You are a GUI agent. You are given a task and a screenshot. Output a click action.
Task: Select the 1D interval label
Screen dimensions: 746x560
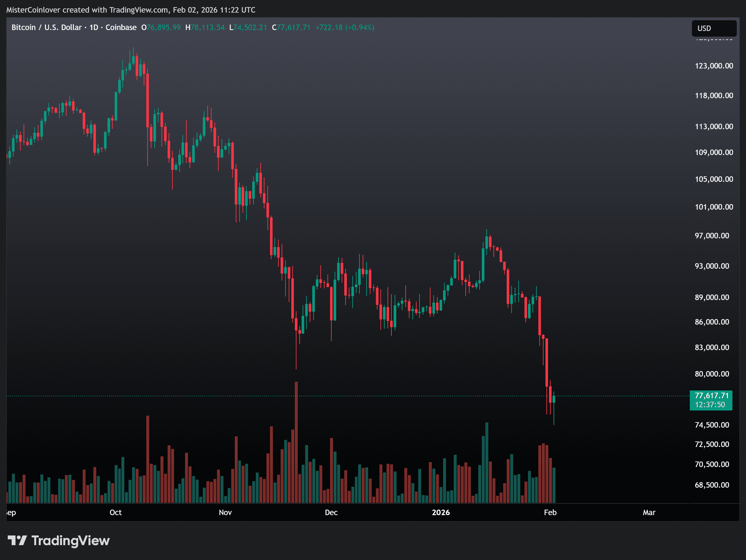(93, 27)
